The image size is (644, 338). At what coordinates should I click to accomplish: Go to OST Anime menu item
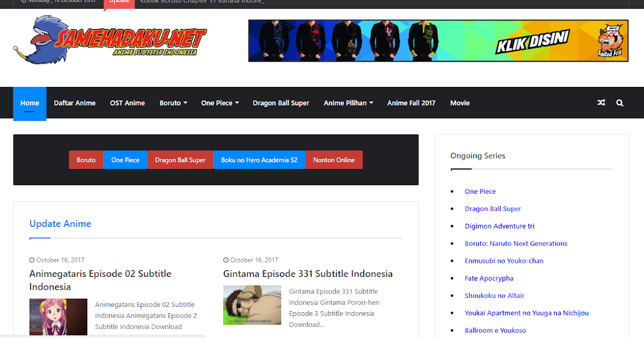127,103
